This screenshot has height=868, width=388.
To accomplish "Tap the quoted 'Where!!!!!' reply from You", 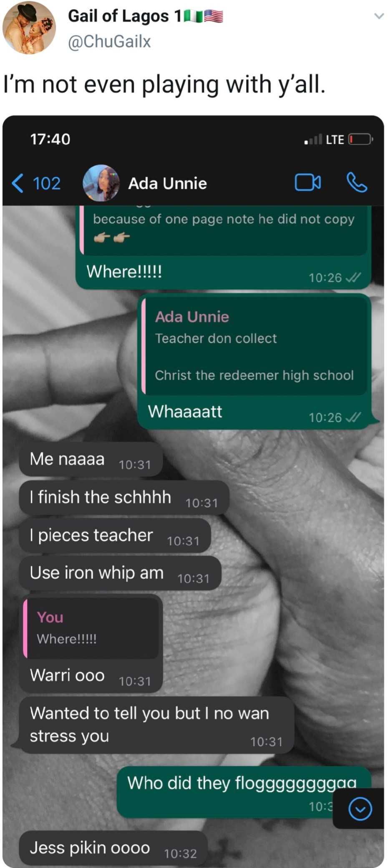I will (x=91, y=628).
